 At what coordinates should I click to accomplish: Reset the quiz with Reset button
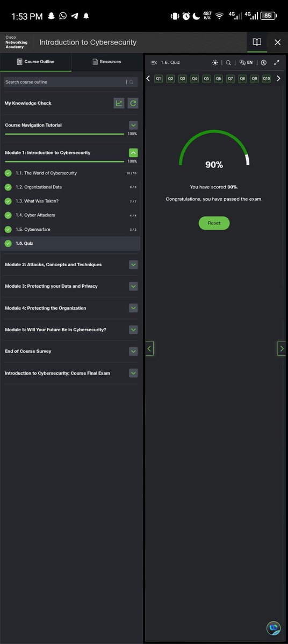214,223
